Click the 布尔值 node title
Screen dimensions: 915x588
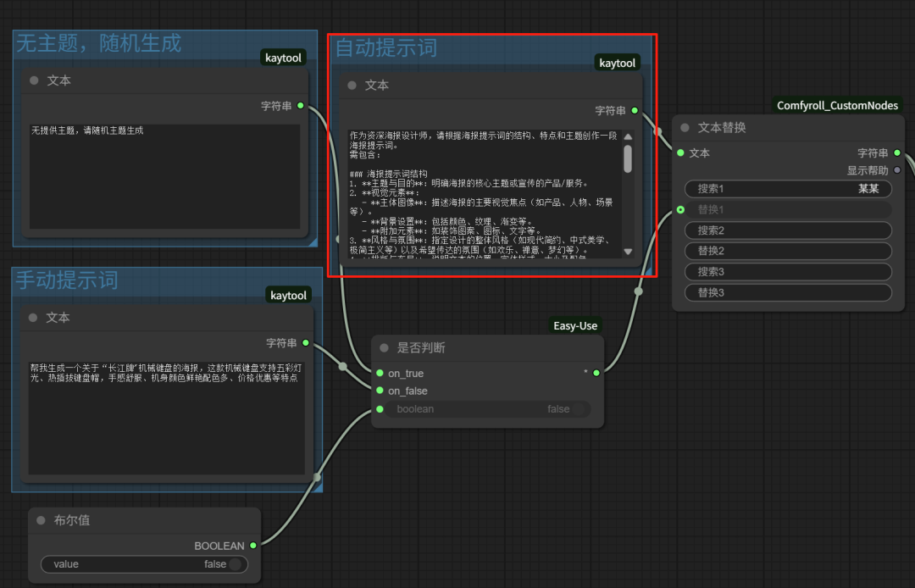coord(72,520)
